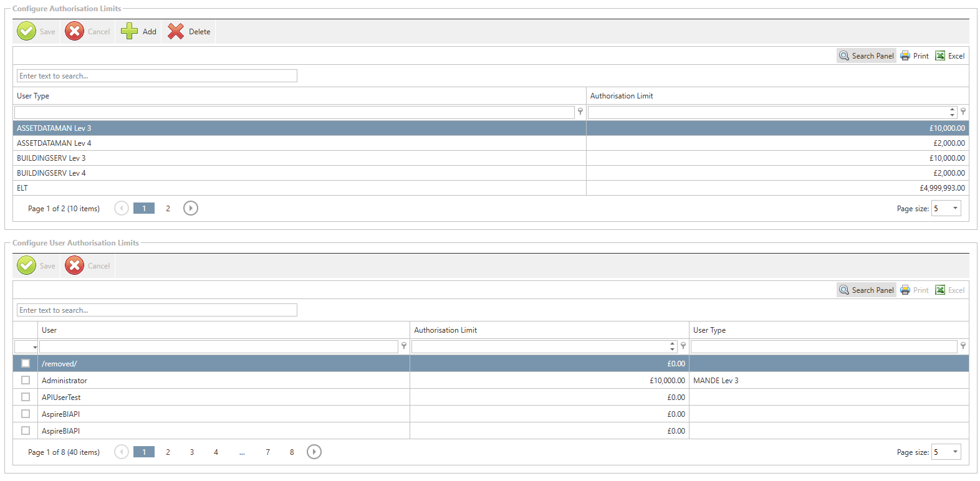980x481 pixels.
Task: Click the green plus Add icon
Action: pyautogui.click(x=130, y=31)
